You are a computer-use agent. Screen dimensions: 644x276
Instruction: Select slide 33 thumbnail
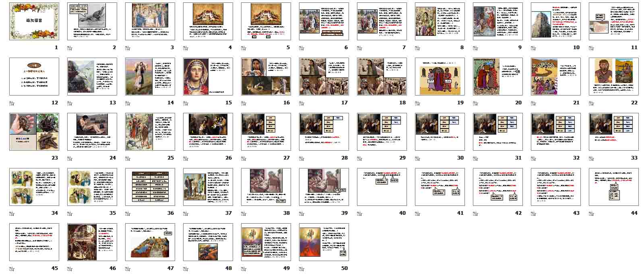click(613, 132)
